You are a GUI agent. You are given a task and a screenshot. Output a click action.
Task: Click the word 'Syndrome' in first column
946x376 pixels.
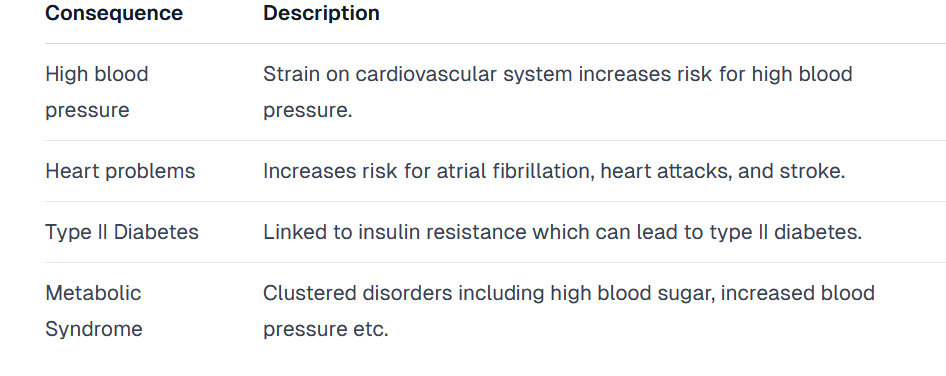(x=94, y=330)
